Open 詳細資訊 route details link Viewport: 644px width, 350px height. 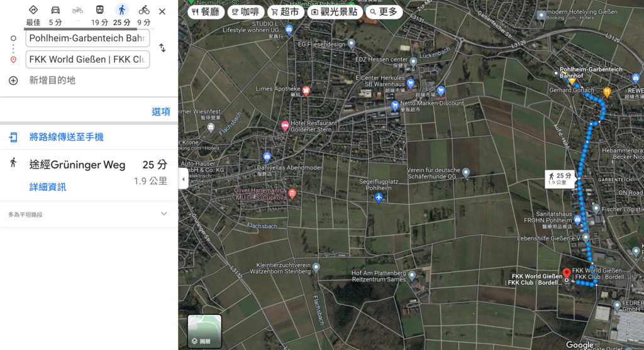(x=48, y=187)
